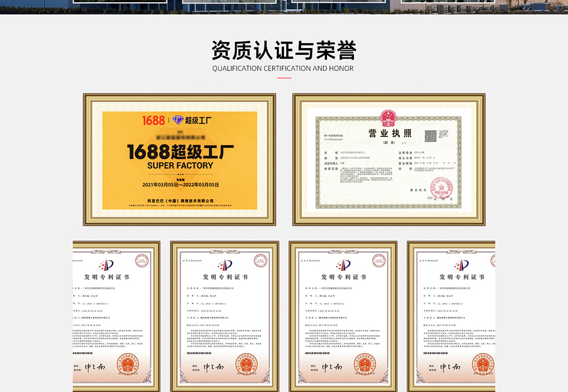
Task: Open the leftmost patent certificate cut at page edge
Action: pos(116,316)
